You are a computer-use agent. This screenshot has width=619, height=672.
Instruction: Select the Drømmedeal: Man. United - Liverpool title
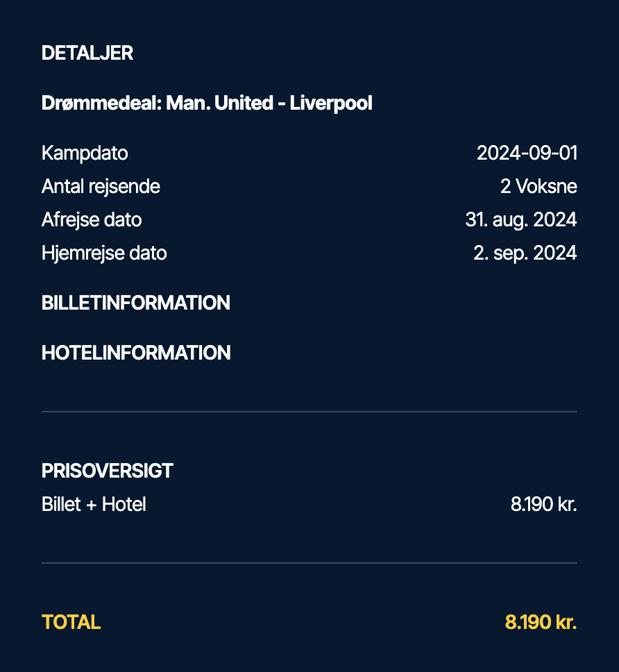pos(207,103)
